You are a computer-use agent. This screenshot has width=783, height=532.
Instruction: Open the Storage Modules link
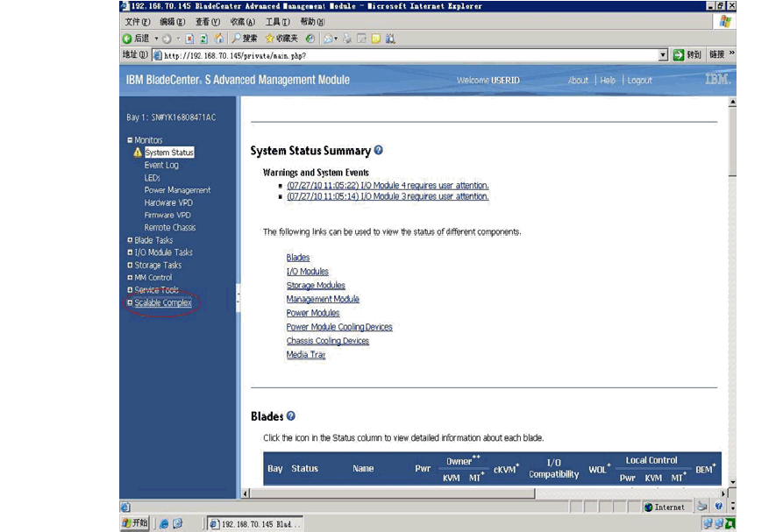pyautogui.click(x=316, y=286)
